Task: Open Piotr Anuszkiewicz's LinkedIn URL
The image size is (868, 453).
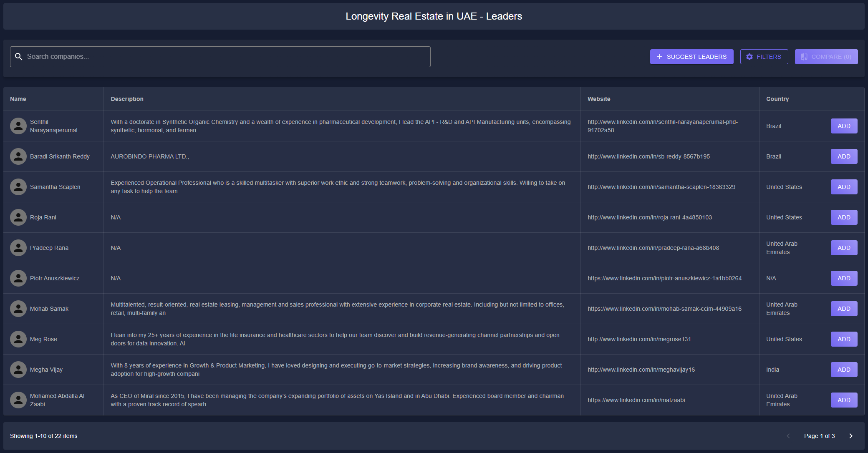Action: click(664, 278)
